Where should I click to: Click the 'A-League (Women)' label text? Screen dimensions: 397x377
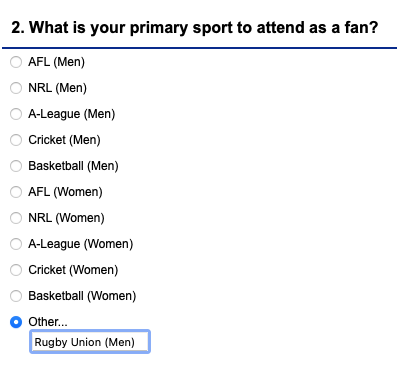[x=81, y=244]
